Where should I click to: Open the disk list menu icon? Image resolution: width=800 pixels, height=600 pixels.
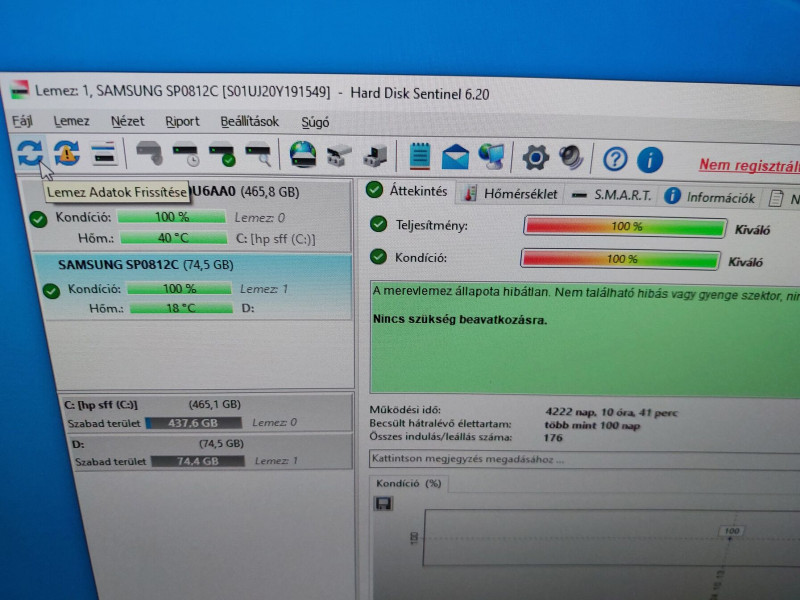[104, 153]
